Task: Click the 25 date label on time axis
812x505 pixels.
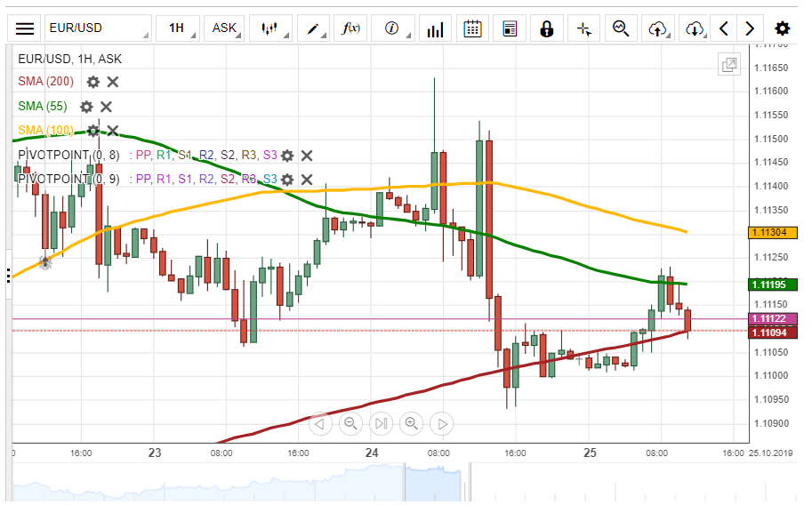Action: click(x=590, y=453)
